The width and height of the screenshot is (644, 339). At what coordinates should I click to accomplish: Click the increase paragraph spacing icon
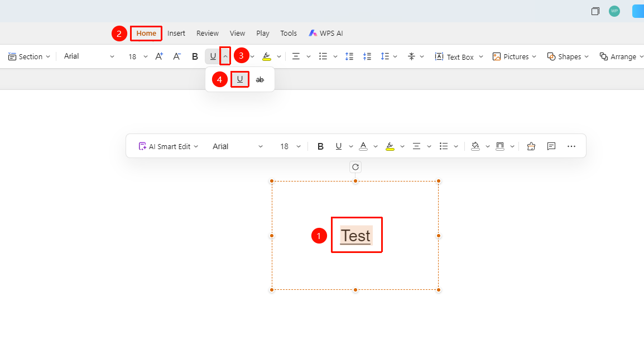coord(349,56)
